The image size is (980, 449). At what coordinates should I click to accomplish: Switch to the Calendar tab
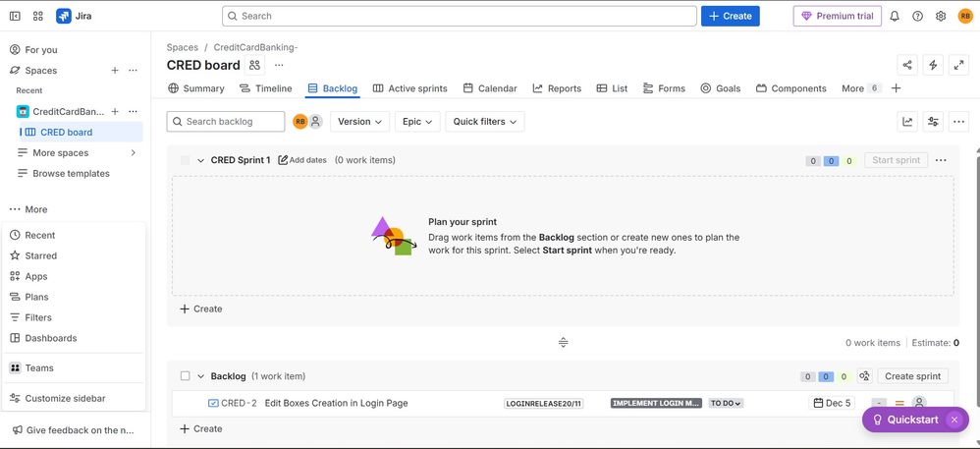point(490,88)
